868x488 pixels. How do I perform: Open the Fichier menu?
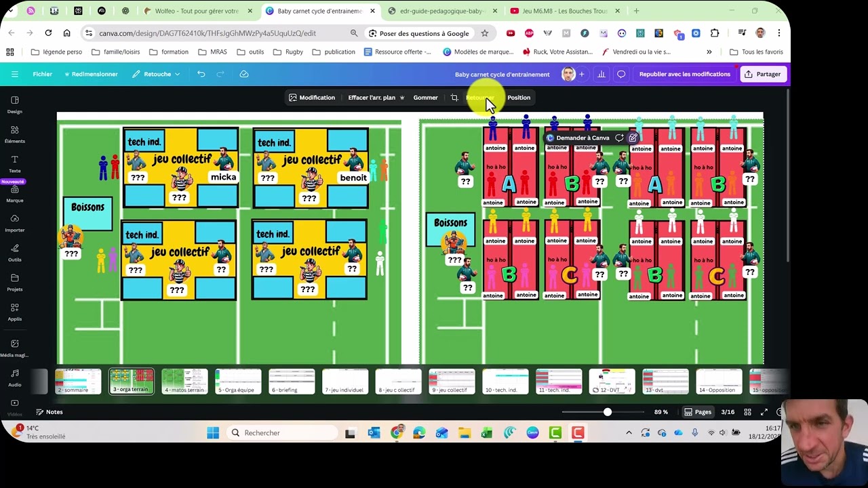(x=42, y=74)
